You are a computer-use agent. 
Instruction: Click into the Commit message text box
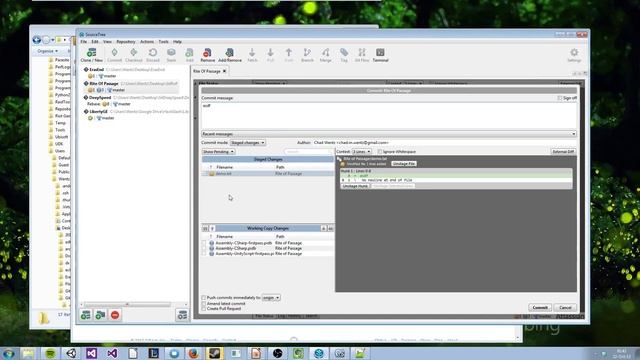coord(389,116)
